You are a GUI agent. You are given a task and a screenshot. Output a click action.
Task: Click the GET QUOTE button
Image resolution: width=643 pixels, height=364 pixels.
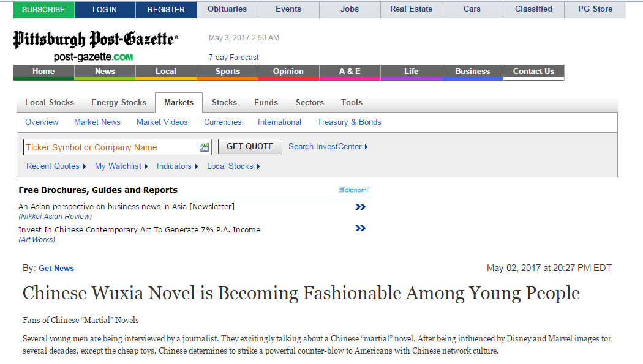(250, 147)
